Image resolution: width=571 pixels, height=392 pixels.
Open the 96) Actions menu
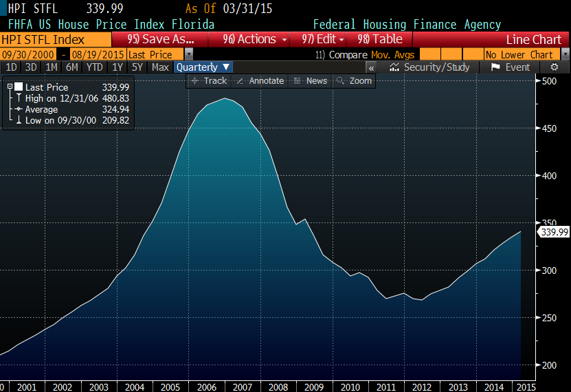click(x=255, y=39)
